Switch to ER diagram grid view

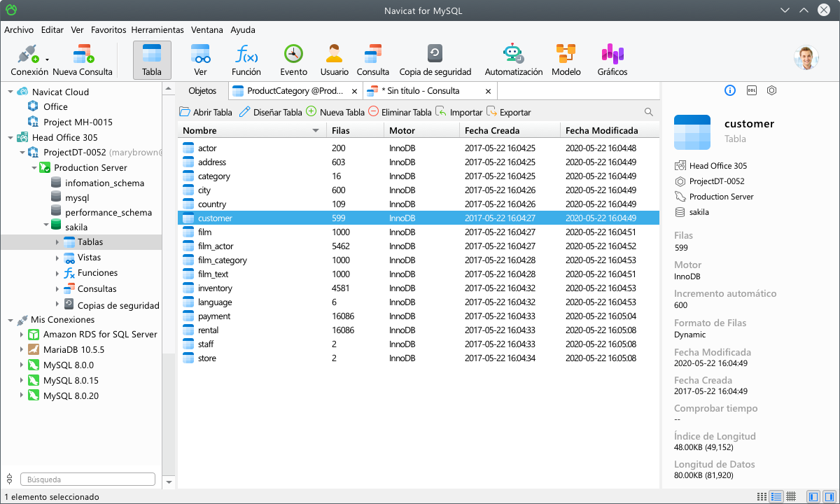click(791, 496)
